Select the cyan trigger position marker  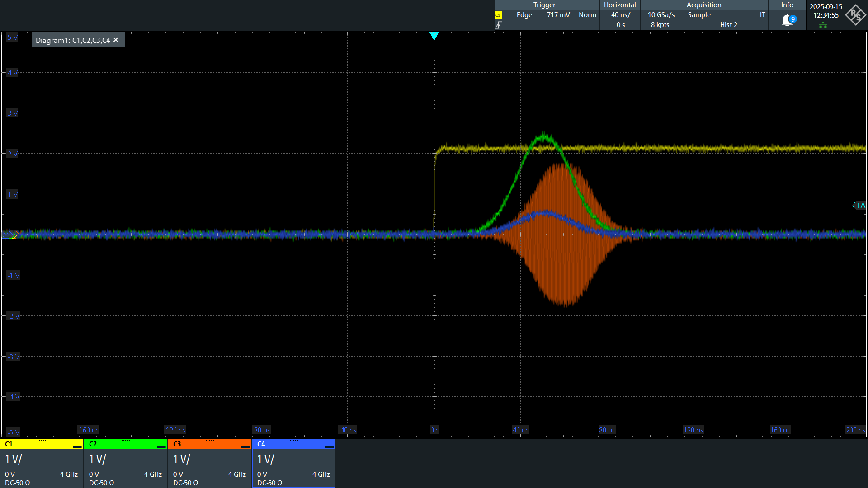434,36
